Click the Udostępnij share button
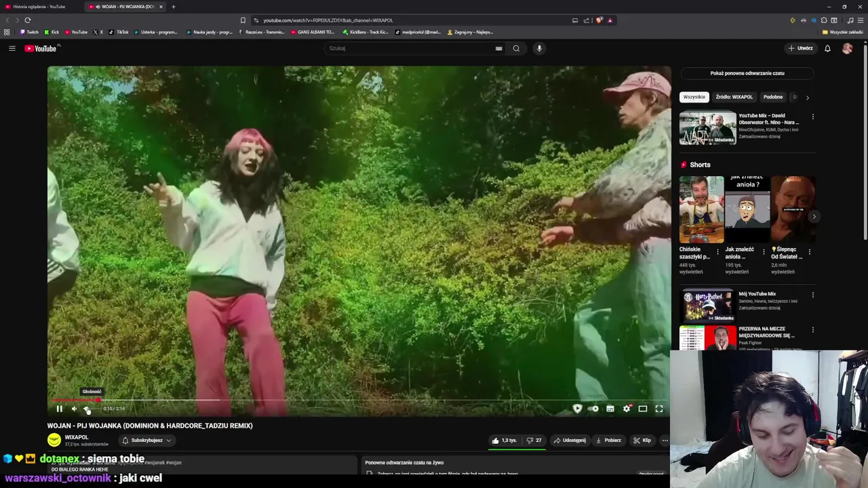The width and height of the screenshot is (868, 488). tap(570, 441)
